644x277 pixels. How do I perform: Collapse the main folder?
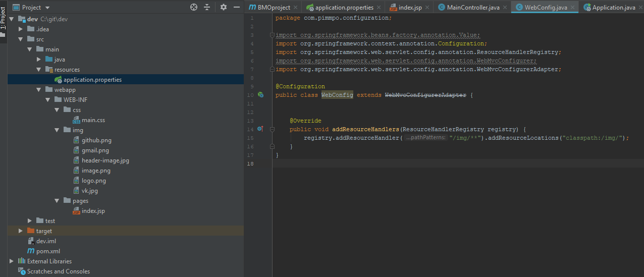coord(30,49)
